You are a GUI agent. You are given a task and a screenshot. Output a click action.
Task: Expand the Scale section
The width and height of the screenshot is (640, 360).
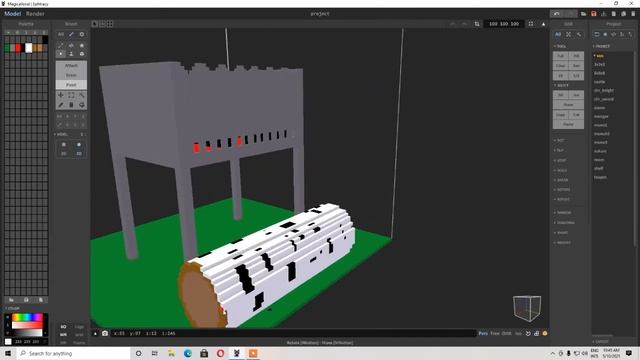tap(561, 170)
